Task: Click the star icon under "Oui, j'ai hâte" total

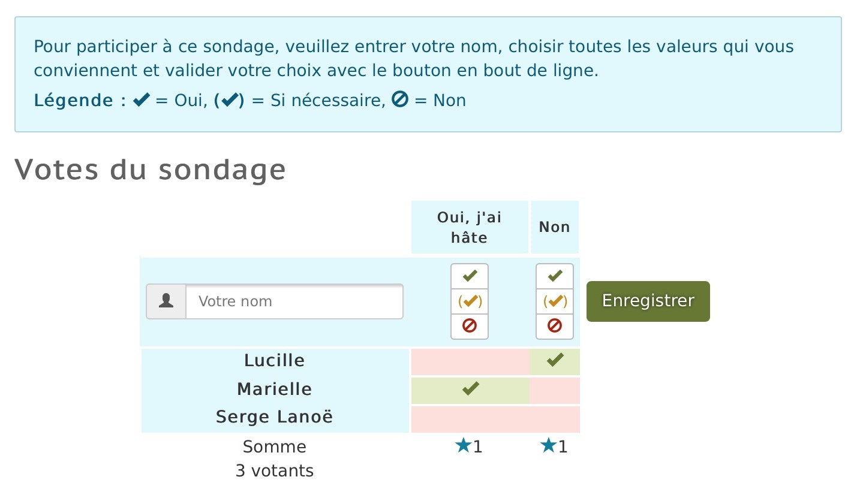Action: (463, 445)
